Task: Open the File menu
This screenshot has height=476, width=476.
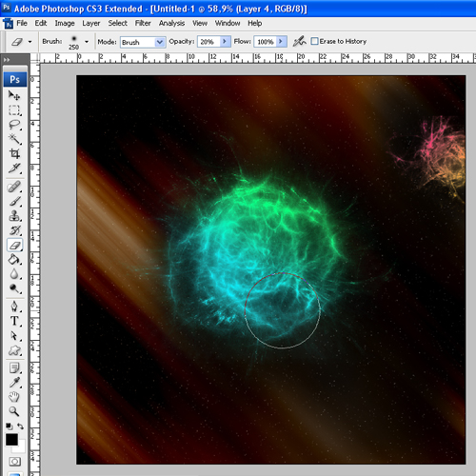Action: (x=22, y=23)
